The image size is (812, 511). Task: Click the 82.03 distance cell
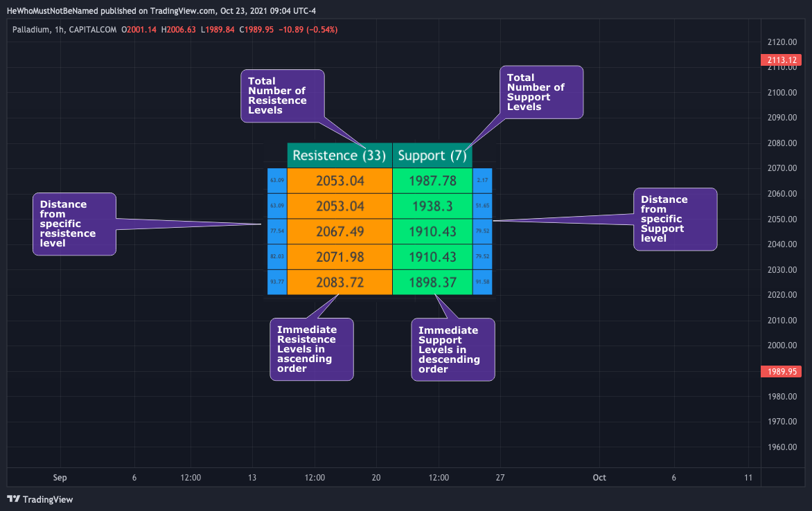point(277,257)
